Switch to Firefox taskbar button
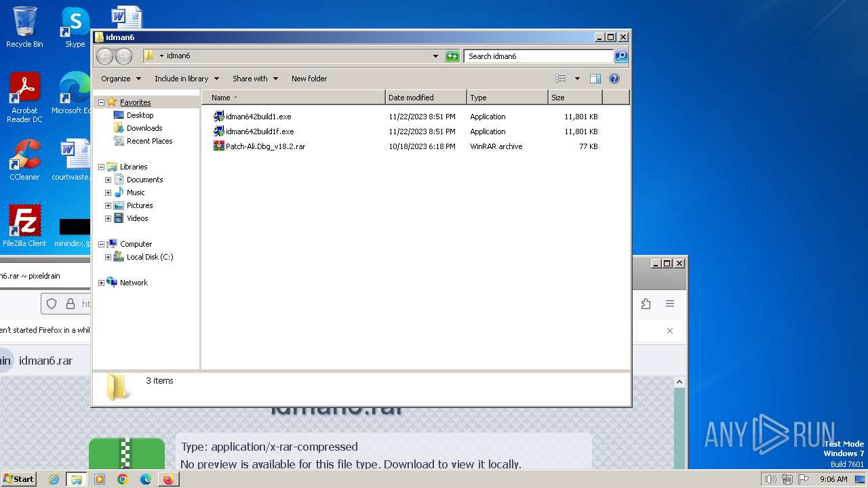 pos(168,479)
